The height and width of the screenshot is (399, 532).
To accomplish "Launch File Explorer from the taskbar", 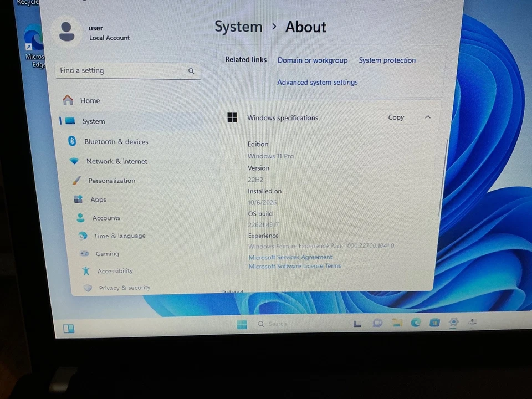I will click(397, 323).
